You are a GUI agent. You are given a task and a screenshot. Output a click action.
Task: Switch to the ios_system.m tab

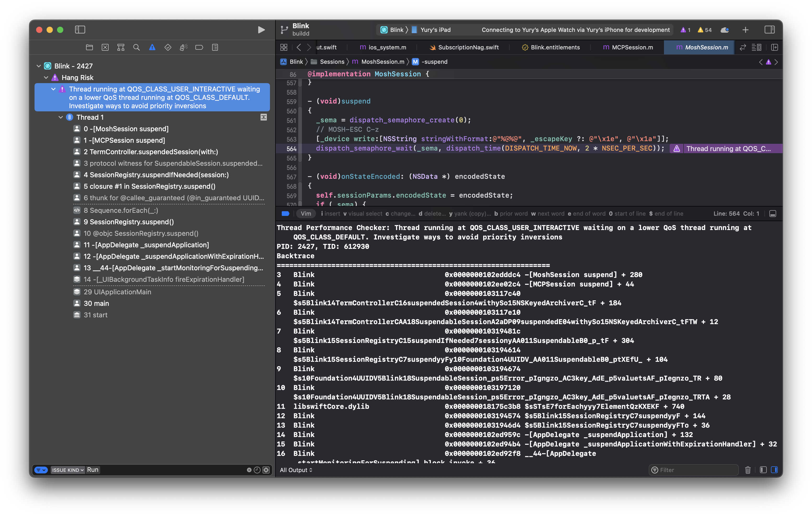click(383, 47)
